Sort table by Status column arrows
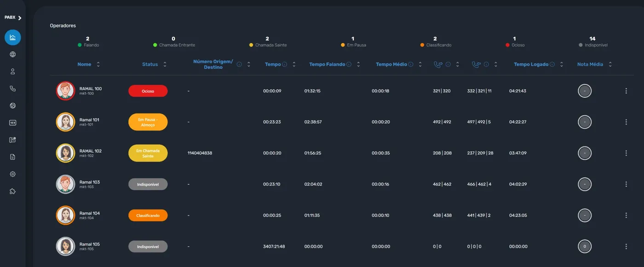This screenshot has height=267, width=644. 165,64
